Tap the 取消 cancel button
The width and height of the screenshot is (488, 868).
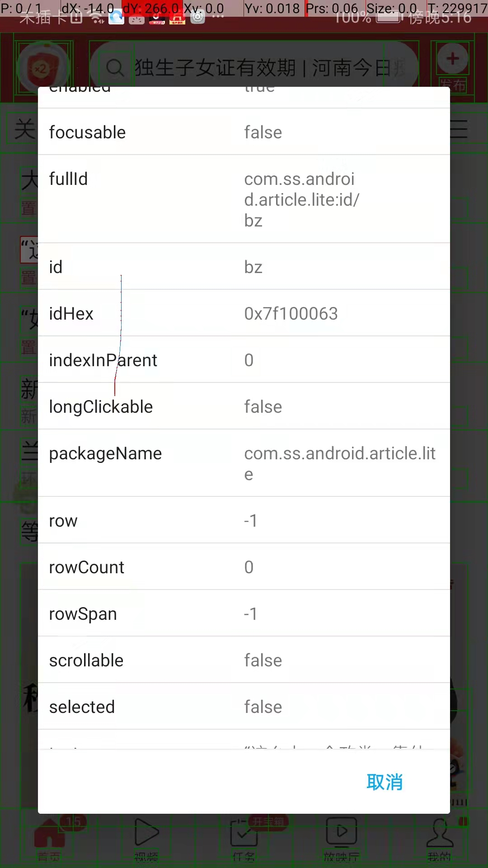tap(385, 782)
